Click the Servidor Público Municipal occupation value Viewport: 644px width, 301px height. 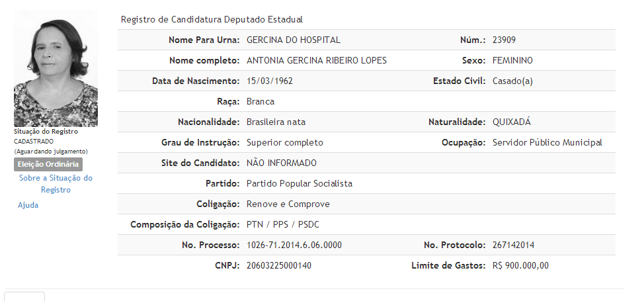pyautogui.click(x=547, y=143)
